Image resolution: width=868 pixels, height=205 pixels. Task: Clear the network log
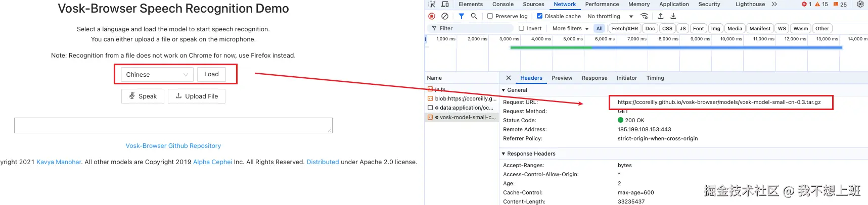[x=445, y=16]
